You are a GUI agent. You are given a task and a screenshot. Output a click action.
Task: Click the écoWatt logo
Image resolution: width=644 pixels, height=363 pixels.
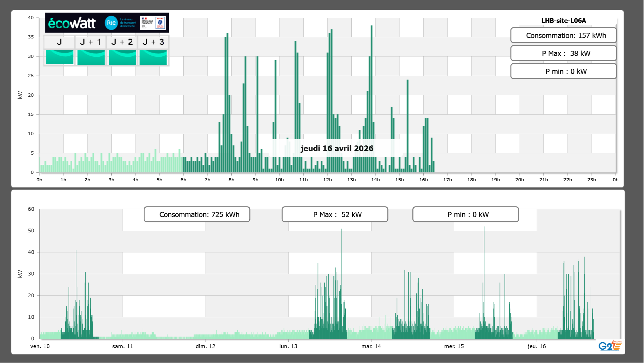[x=72, y=23]
